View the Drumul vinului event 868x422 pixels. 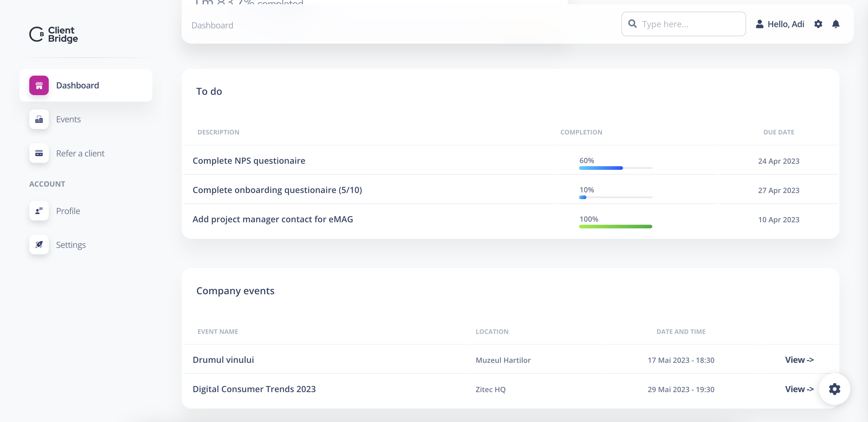click(799, 360)
